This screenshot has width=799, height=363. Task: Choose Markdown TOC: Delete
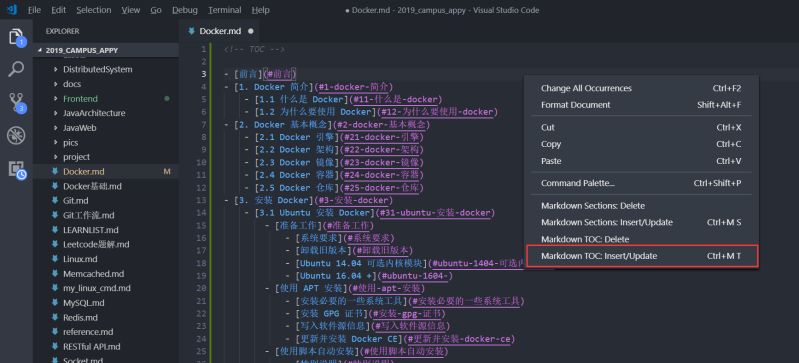click(642, 240)
